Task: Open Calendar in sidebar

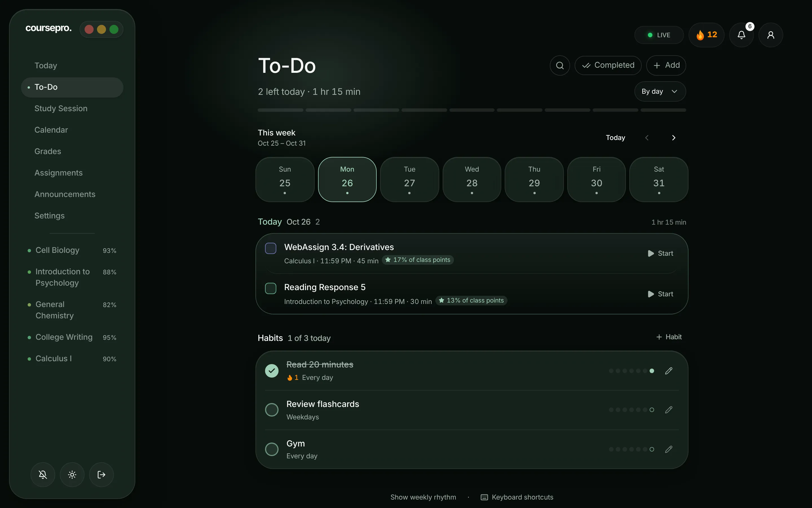Action: coord(72,130)
